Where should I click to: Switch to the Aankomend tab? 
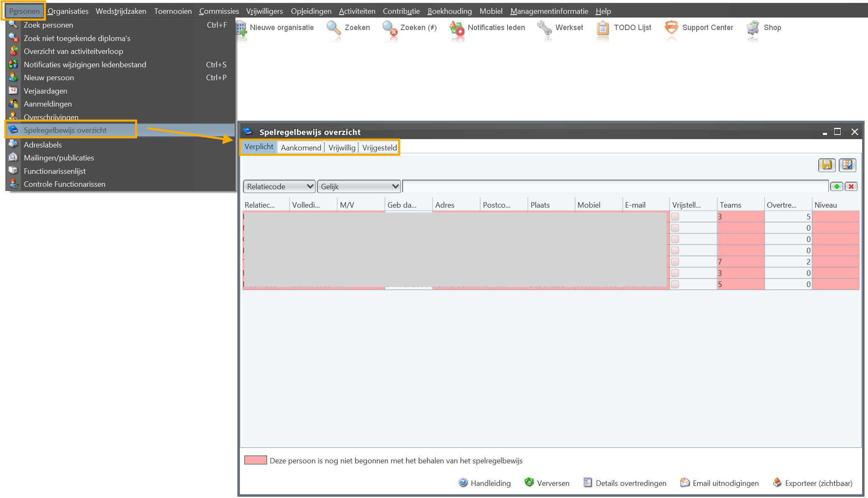coord(301,147)
